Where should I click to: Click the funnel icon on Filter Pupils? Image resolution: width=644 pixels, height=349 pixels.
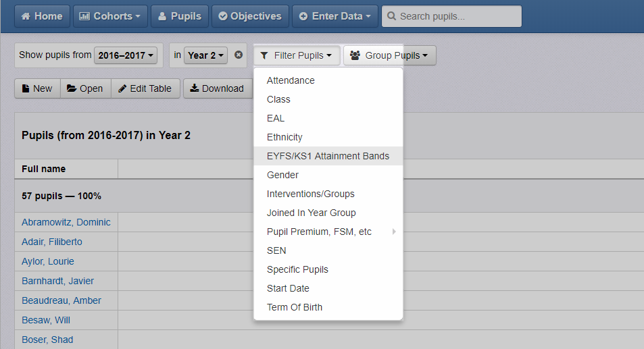pyautogui.click(x=264, y=55)
